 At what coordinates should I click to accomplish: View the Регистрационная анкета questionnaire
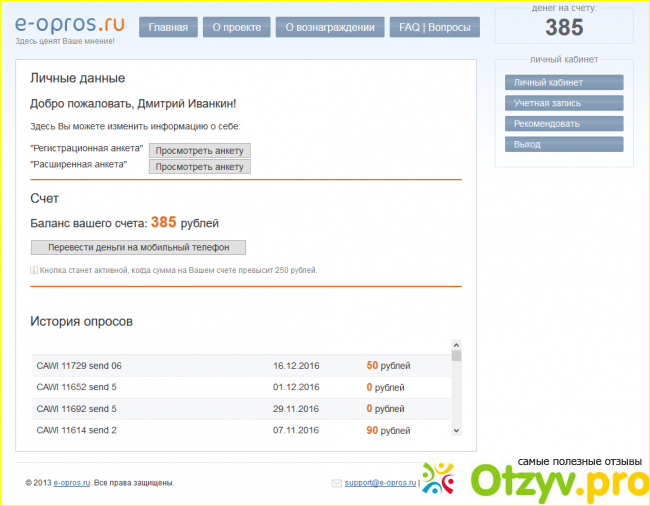(x=199, y=150)
